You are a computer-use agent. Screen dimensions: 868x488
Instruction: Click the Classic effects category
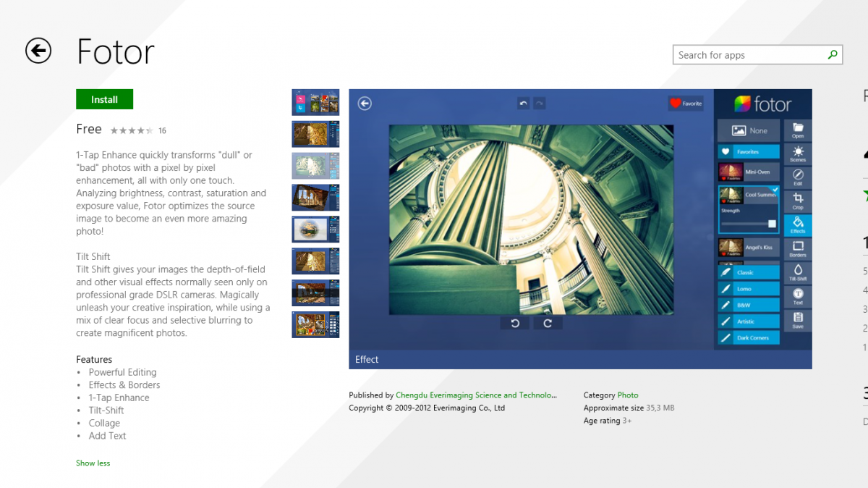pos(749,272)
